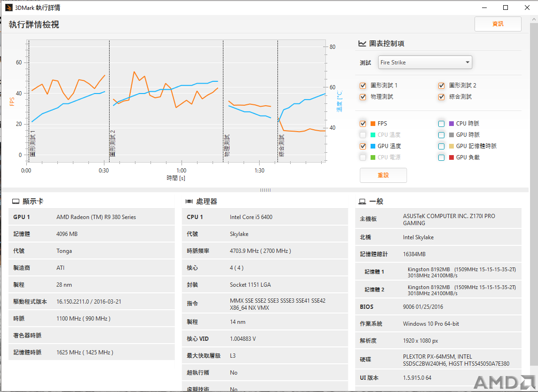Image resolution: width=538 pixels, height=392 pixels.
Task: Click the splitter grip below the chart
Action: [265, 190]
